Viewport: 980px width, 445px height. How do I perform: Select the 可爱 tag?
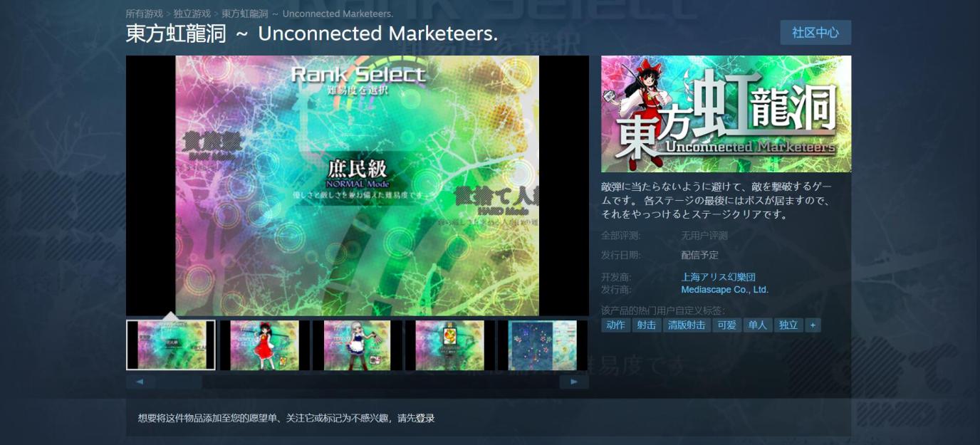(x=727, y=325)
